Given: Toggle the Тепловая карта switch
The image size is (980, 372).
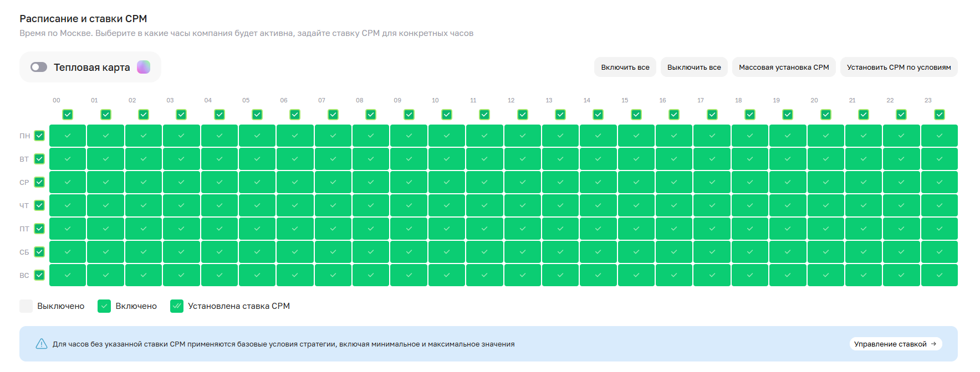Looking at the screenshot, I should click(x=39, y=67).
